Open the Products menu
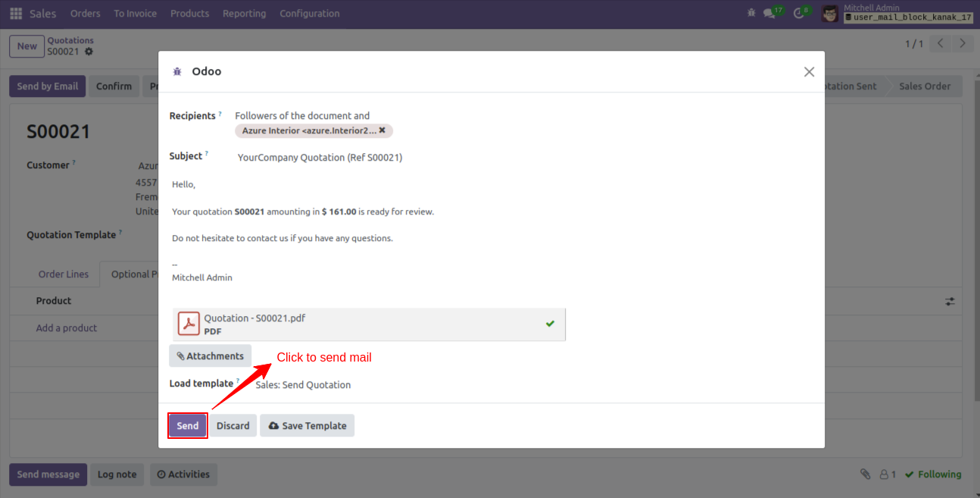980x498 pixels. pos(189,14)
